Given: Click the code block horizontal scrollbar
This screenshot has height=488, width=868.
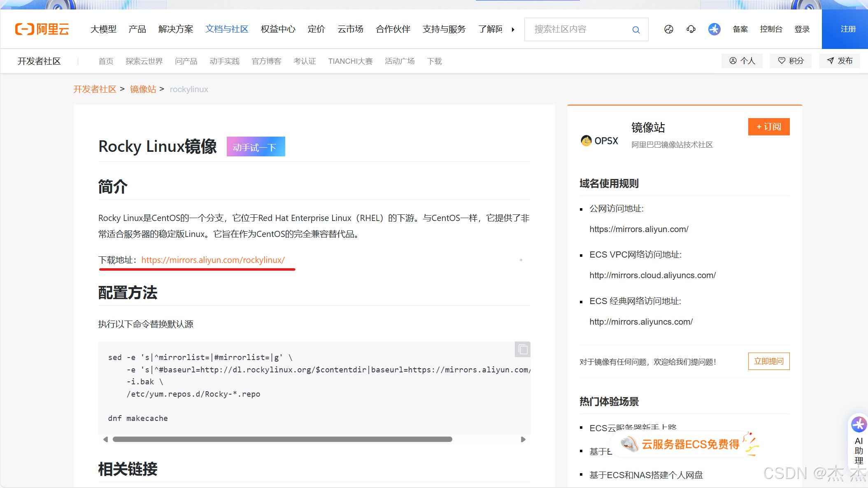Looking at the screenshot, I should (282, 439).
